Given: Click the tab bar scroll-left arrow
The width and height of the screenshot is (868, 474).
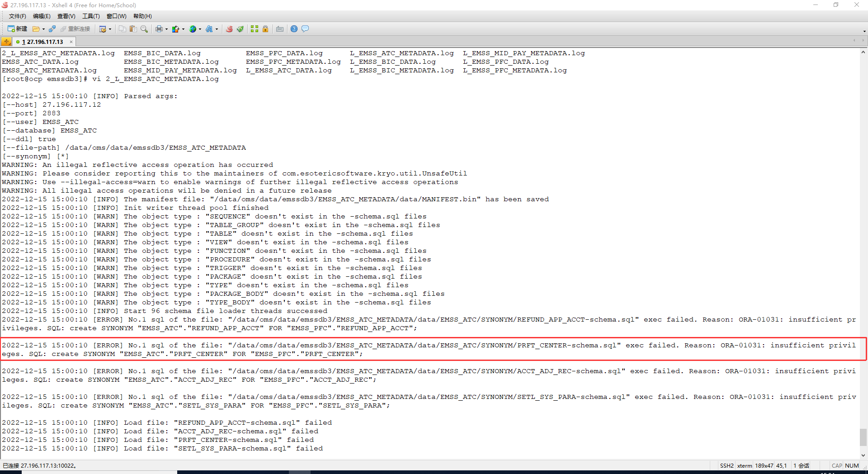Looking at the screenshot, I should 854,41.
